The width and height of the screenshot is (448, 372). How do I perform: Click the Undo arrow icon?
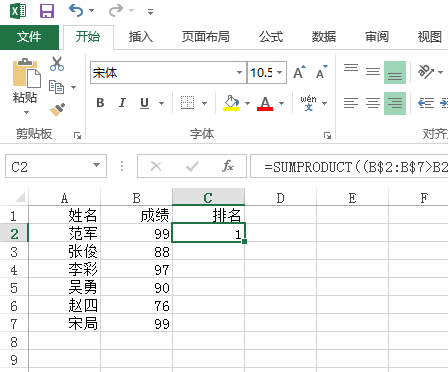point(76,10)
